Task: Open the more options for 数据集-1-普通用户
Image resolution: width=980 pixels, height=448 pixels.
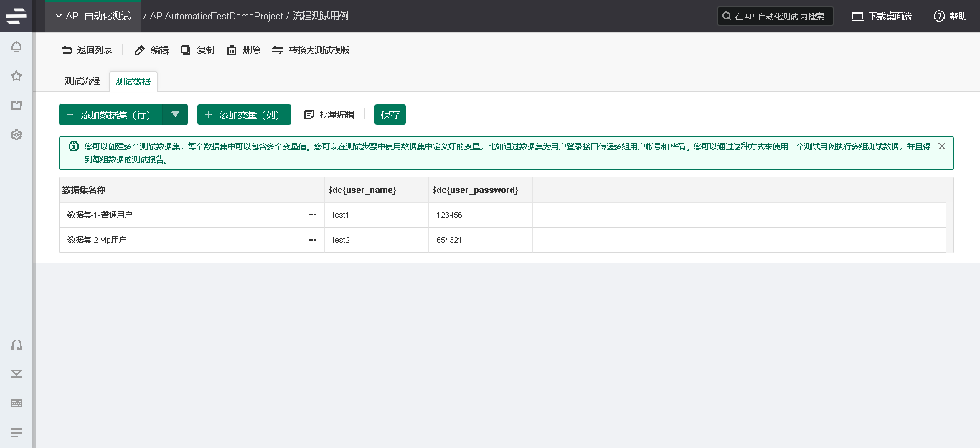Action: [312, 215]
